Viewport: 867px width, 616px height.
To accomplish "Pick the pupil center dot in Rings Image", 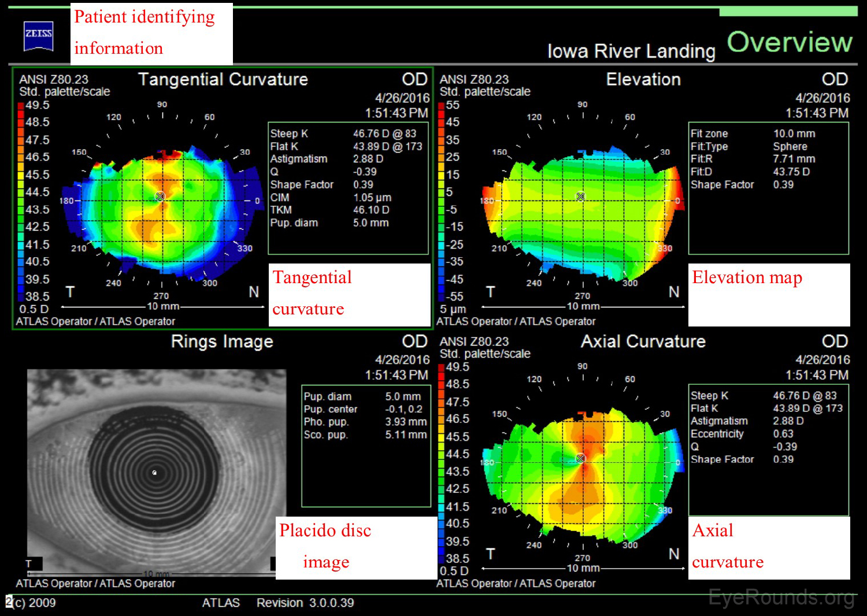I will click(x=154, y=473).
